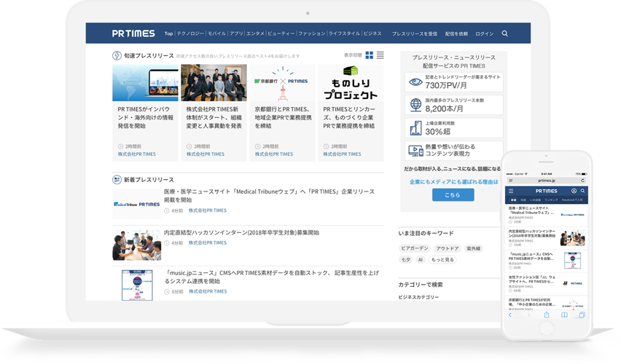The image size is (621, 364).
Task: Select ライフスタイル in the top navigation
Action: [x=344, y=33]
